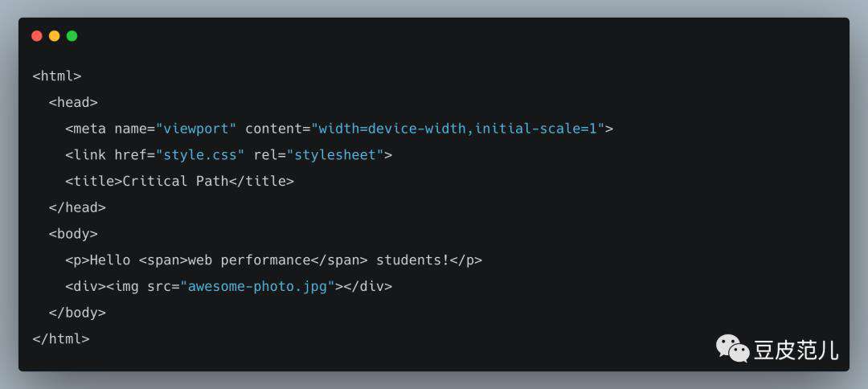
Task: Click the "stylesheet" rel value
Action: (x=335, y=155)
